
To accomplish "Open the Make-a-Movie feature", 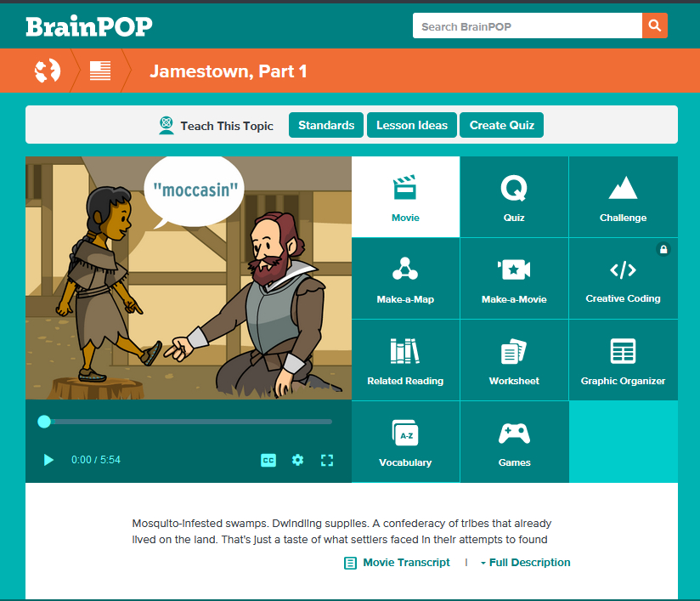I will [x=514, y=278].
